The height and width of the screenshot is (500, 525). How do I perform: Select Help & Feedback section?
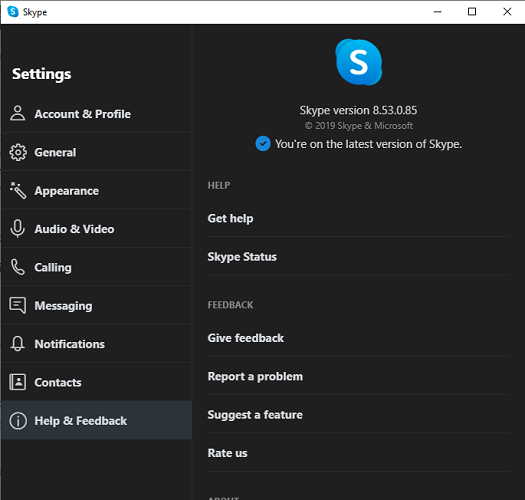pyautogui.click(x=96, y=420)
